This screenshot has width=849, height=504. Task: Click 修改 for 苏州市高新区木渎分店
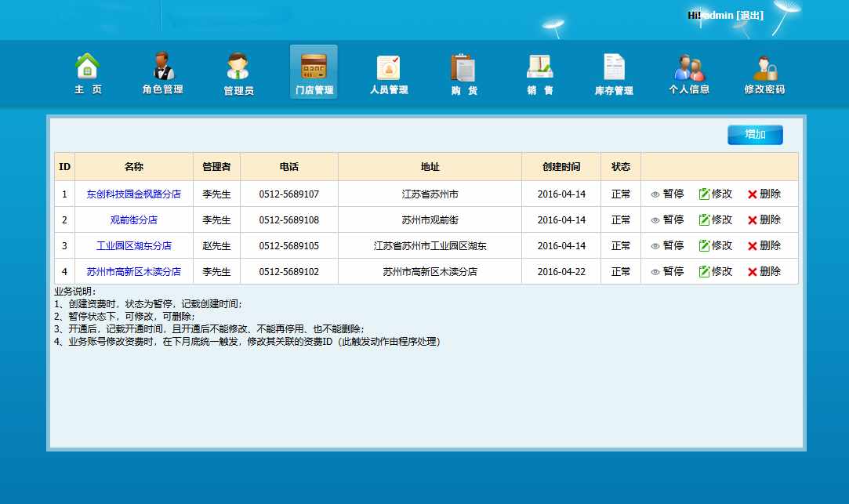click(715, 271)
